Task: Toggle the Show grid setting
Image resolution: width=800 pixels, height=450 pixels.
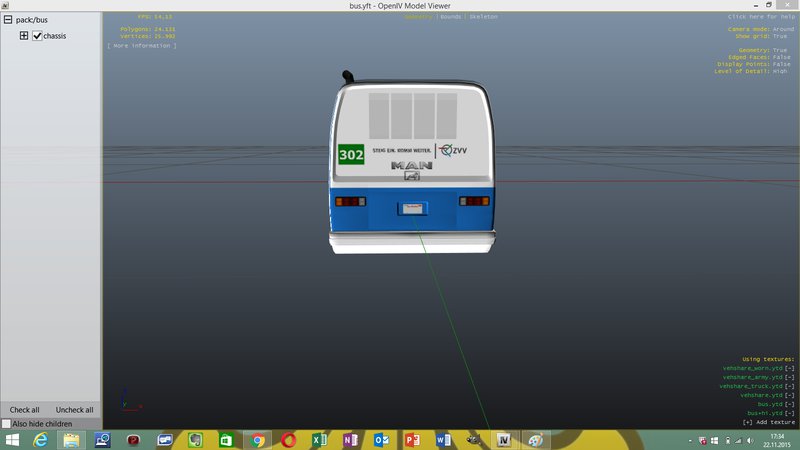Action: (761, 36)
